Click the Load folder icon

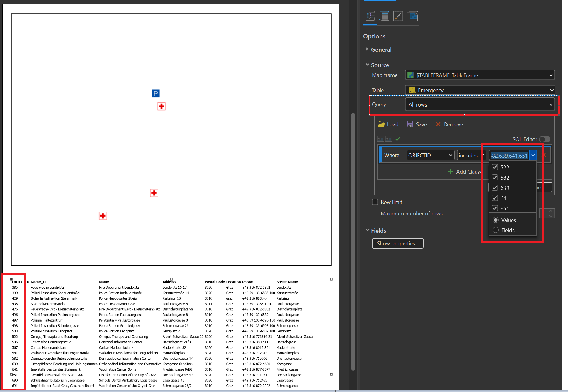click(381, 124)
